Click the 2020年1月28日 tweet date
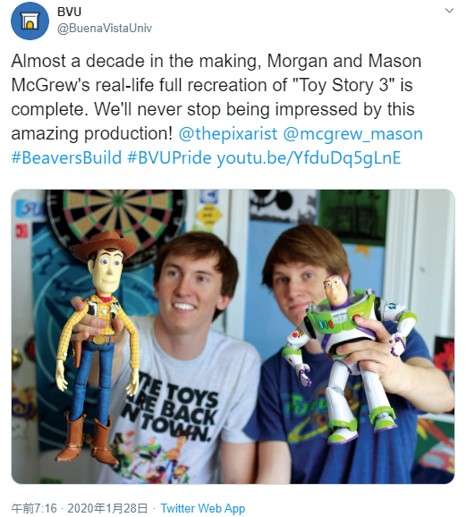The width and height of the screenshot is (466, 517). (x=107, y=508)
